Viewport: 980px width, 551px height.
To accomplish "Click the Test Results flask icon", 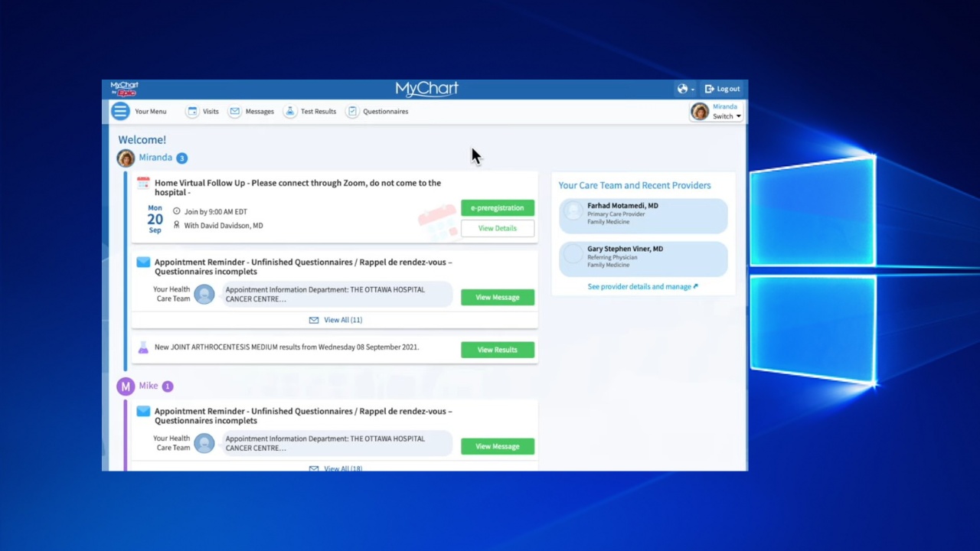I will pyautogui.click(x=290, y=112).
